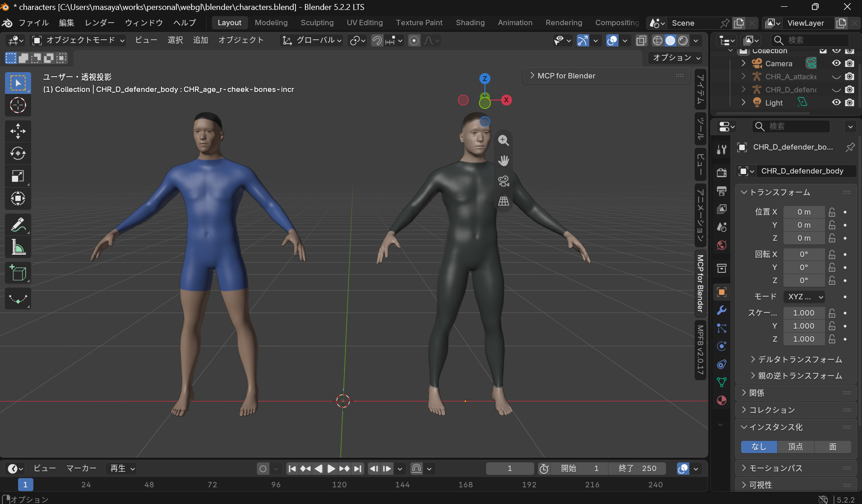Viewport: 862px width, 504px height.
Task: Select the 面 instancing option
Action: pos(833,447)
